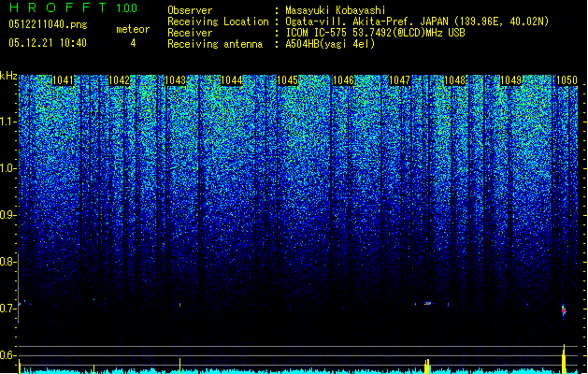588x374 pixels.
Task: Click antenna text A504HB(yagi 4el)
Action: [x=330, y=44]
